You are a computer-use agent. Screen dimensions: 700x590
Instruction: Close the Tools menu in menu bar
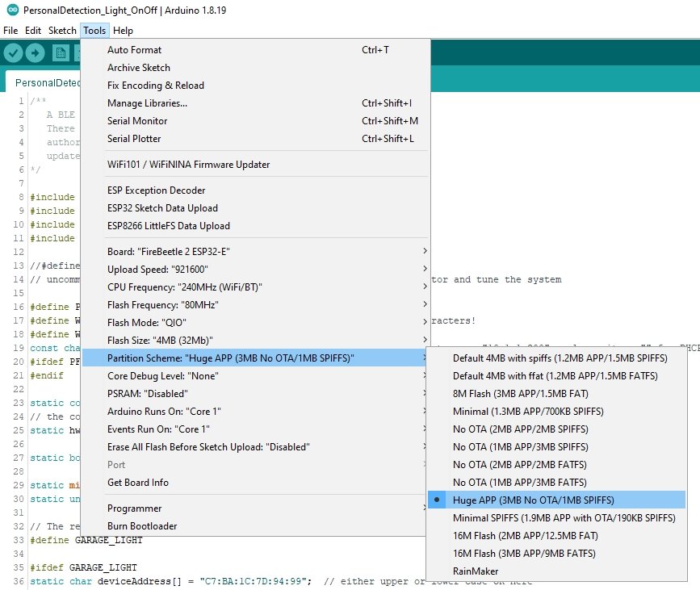[94, 31]
